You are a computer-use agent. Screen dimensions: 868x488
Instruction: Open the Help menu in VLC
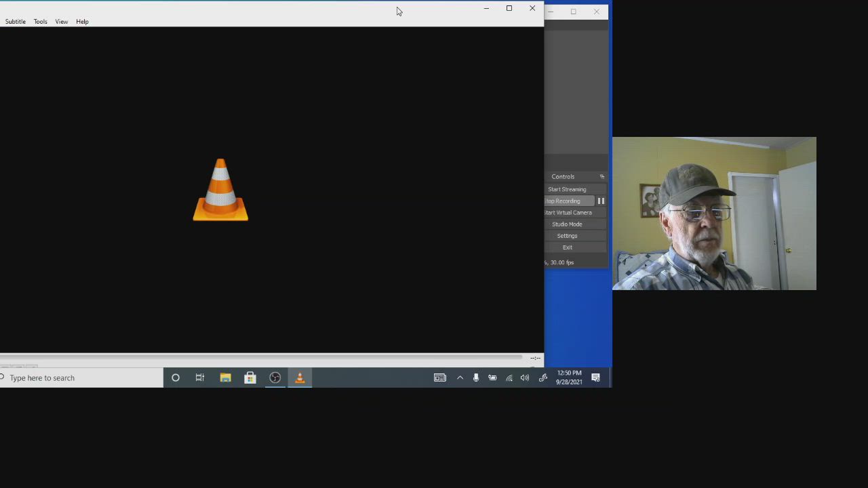click(x=82, y=22)
